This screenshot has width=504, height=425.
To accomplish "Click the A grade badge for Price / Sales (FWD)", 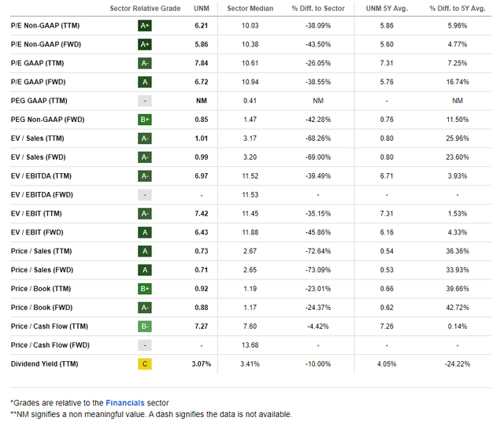I will [145, 270].
